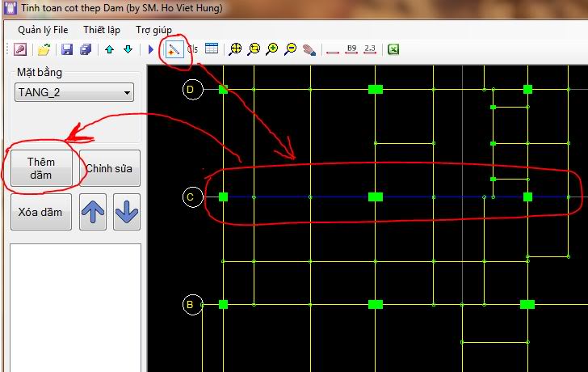Zoom in with plus magnifier
This screenshot has width=588, height=372.
pyautogui.click(x=272, y=49)
